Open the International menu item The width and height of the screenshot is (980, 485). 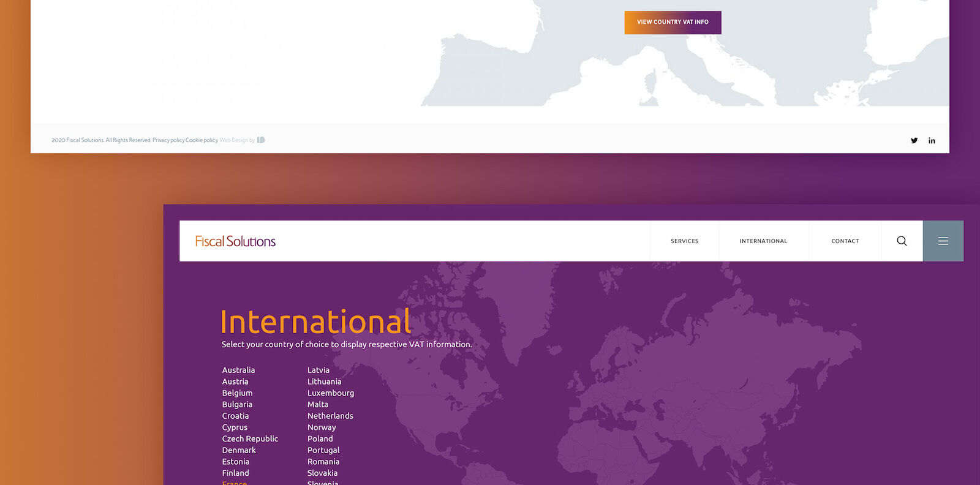point(763,241)
